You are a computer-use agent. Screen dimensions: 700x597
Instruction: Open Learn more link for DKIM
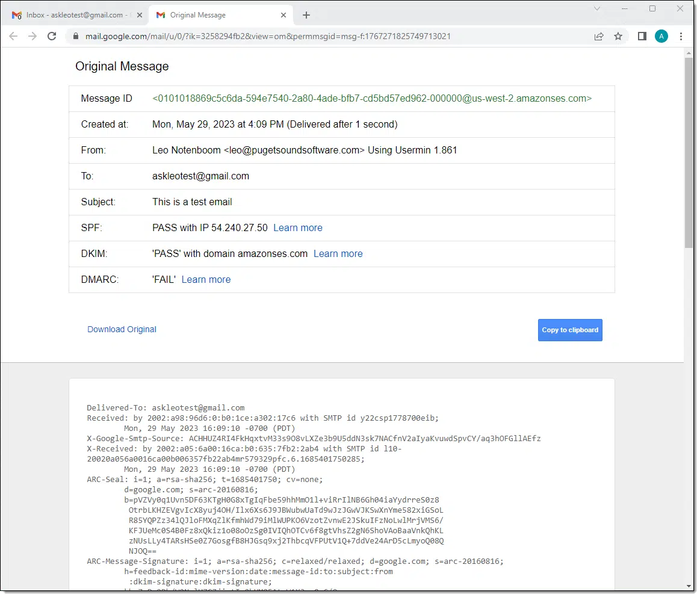coord(338,254)
